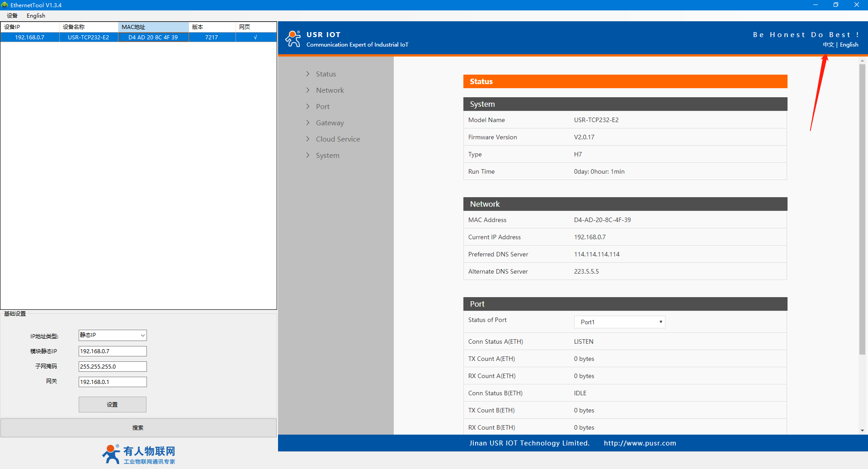Click the EthernetTool app icon in title bar
This screenshot has height=469, width=868.
pyautogui.click(x=5, y=5)
